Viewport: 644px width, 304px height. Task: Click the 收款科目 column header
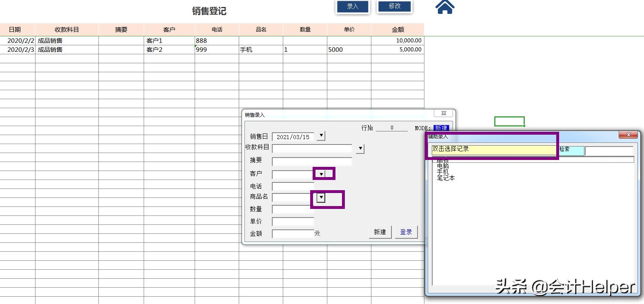[67, 29]
